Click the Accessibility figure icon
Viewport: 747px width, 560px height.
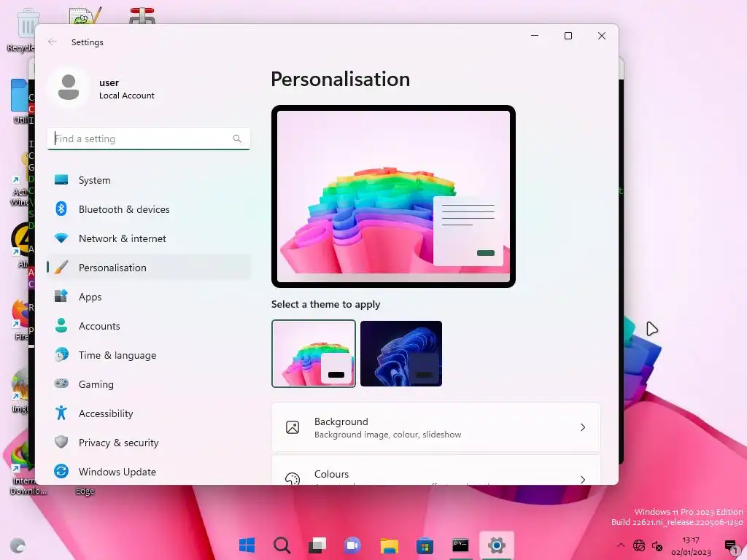click(61, 413)
